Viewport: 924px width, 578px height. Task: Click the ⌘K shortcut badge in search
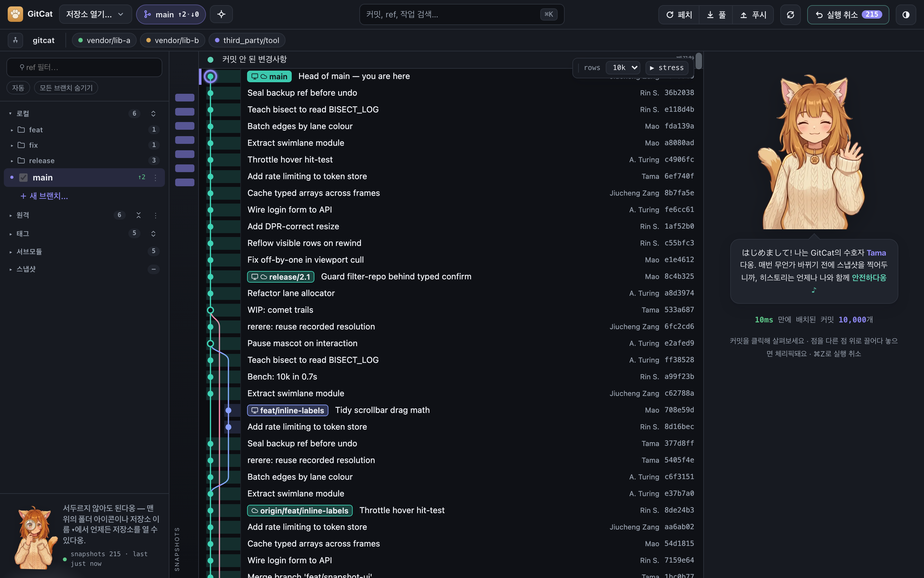549,14
